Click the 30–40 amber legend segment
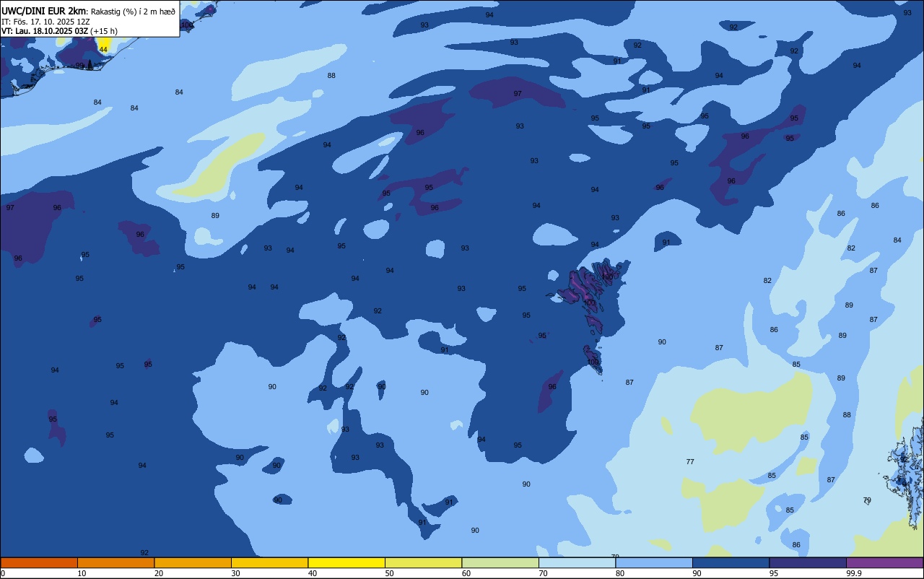 (269, 562)
